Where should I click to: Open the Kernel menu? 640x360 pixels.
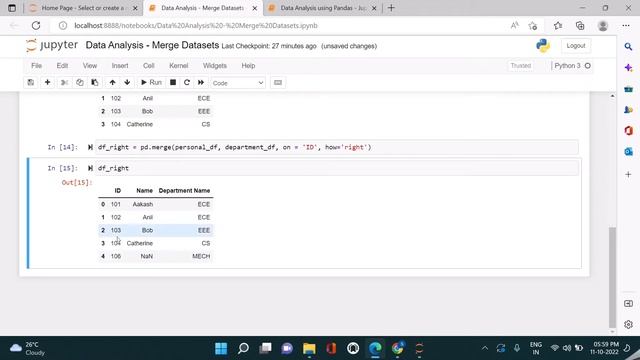click(179, 66)
